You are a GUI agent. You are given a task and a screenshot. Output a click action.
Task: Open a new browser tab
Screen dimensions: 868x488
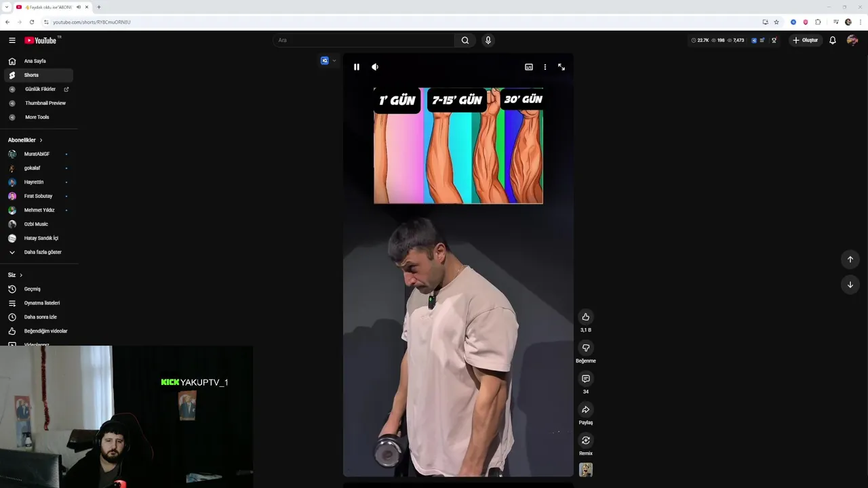(x=99, y=7)
